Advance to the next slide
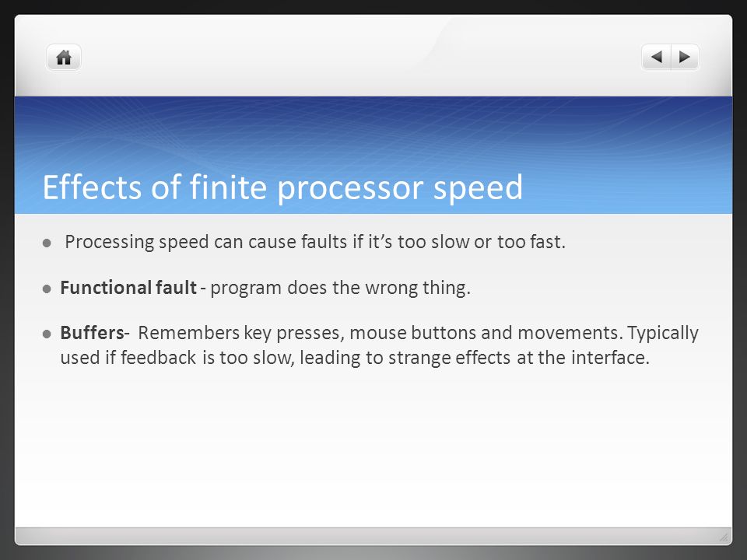 [x=685, y=57]
